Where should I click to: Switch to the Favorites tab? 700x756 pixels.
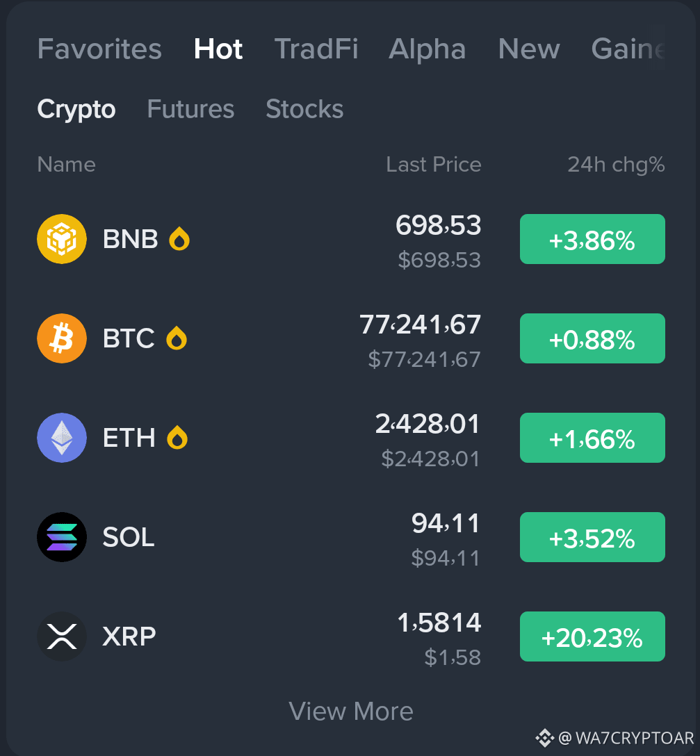tap(99, 49)
